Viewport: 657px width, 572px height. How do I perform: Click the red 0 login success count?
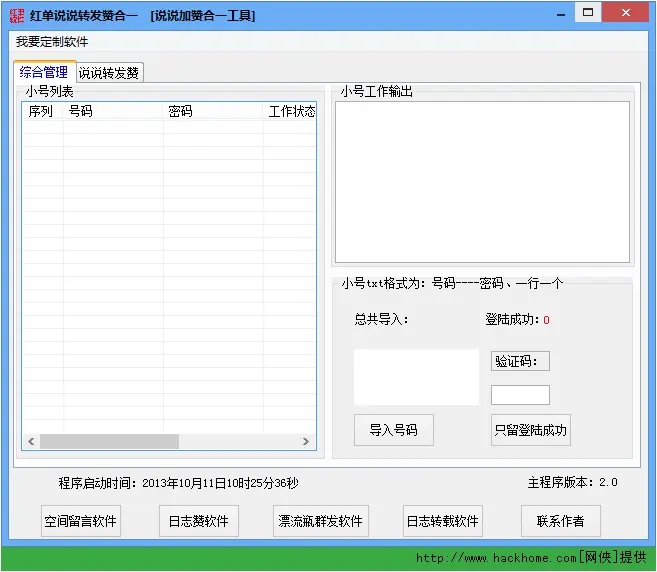coord(546,320)
